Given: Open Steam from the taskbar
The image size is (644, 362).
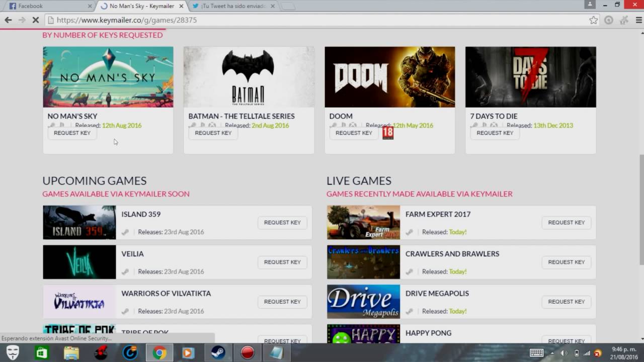Looking at the screenshot, I should pos(218,353).
